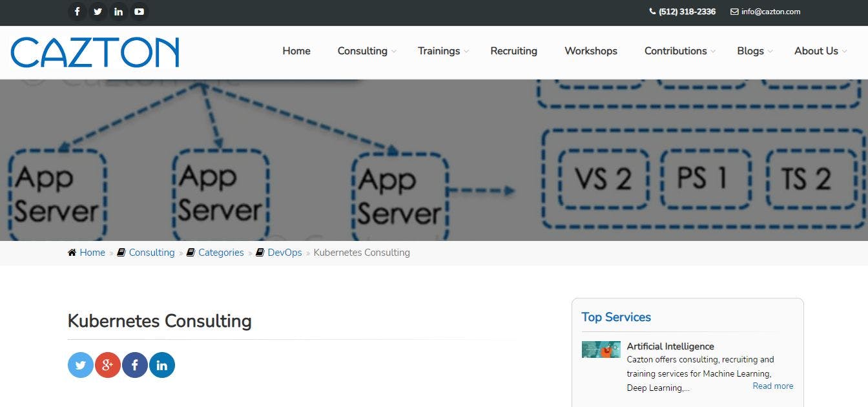The height and width of the screenshot is (407, 868).
Task: Click the book icon before DevOps breadcrumb
Action: coord(260,253)
